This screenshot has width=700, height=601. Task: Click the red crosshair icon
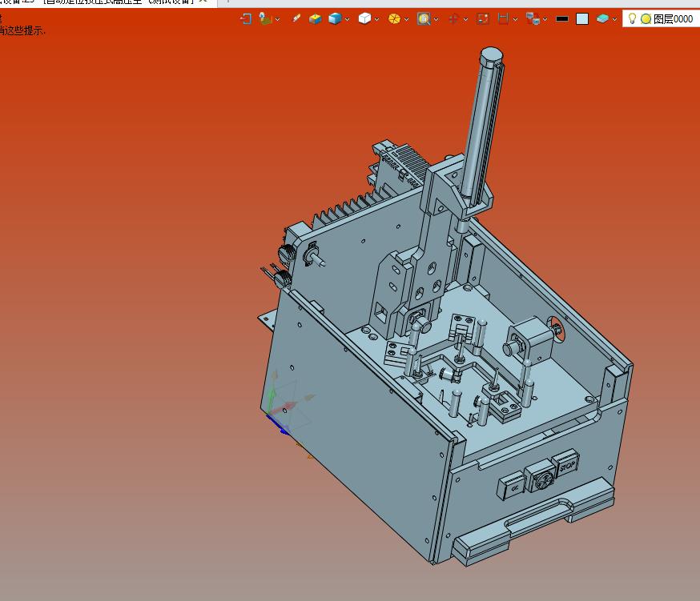[453, 18]
